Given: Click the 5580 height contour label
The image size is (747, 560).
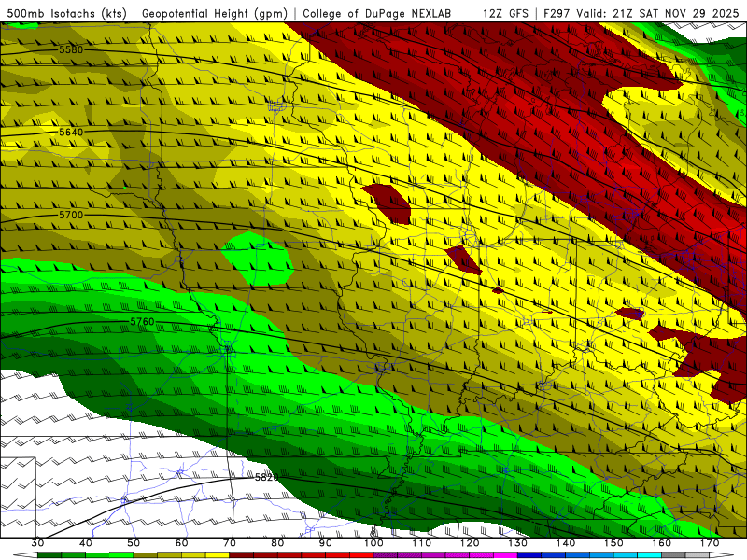Looking at the screenshot, I should click(x=71, y=49).
